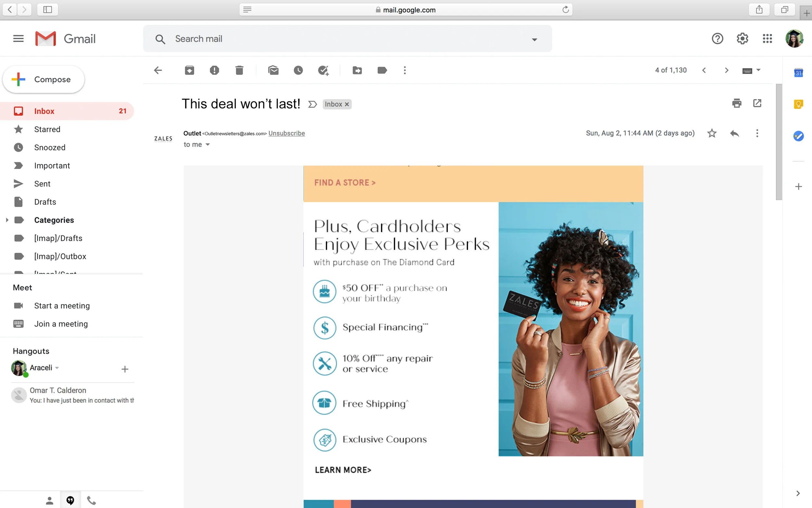Open Araceli's Hangouts status dropdown
The image size is (812, 508).
(x=57, y=368)
